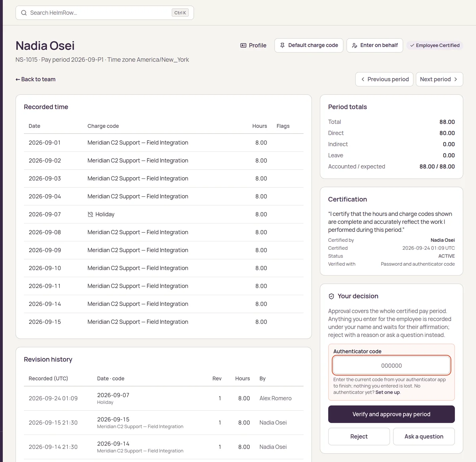Click the left chevron on Previous period
Screen dimensions: 476x462
(362, 79)
